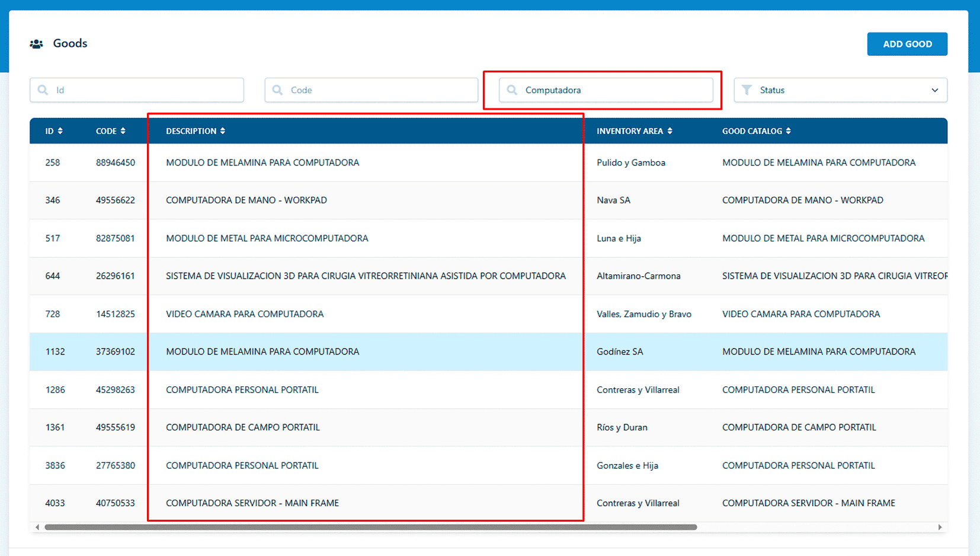The height and width of the screenshot is (556, 980).
Task: Sort by GOOD CATALOG column arrows
Action: (789, 131)
